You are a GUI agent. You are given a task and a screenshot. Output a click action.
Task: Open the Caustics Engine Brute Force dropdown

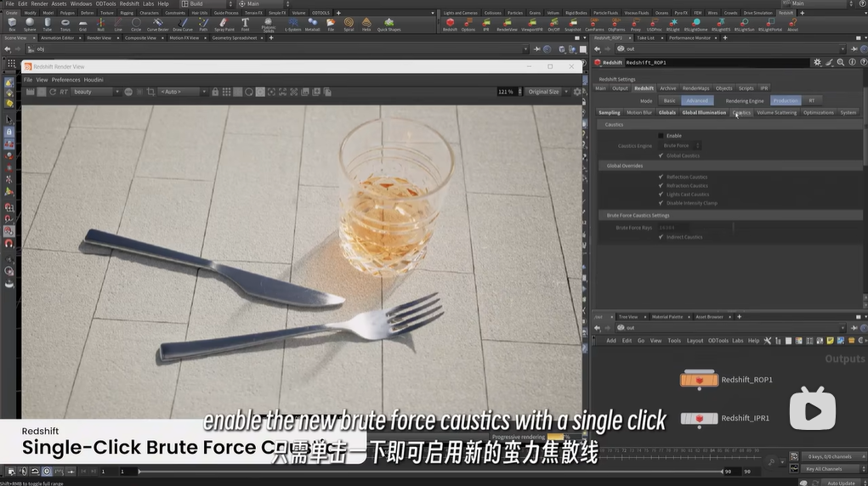coord(681,145)
